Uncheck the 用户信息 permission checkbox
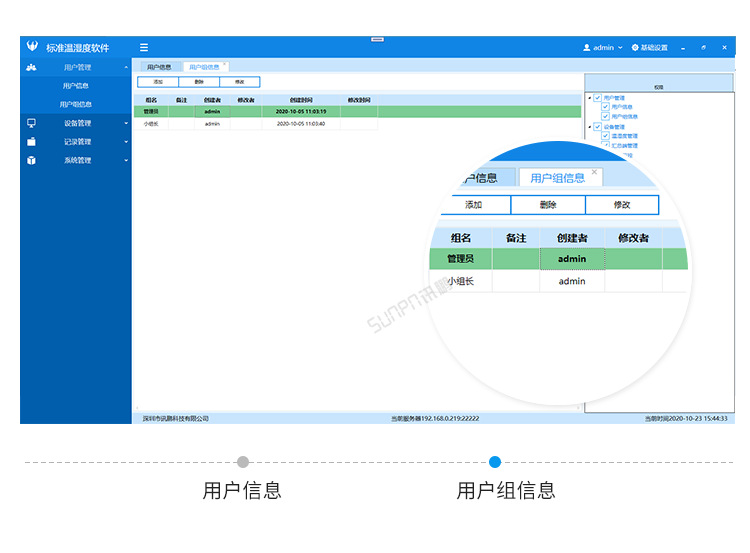Viewport: 750px width, 553px height. [605, 107]
